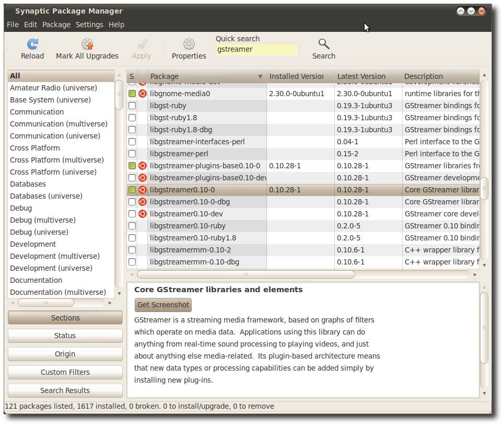The image size is (504, 426).
Task: Click the Latest Version column header
Action: tap(368, 77)
